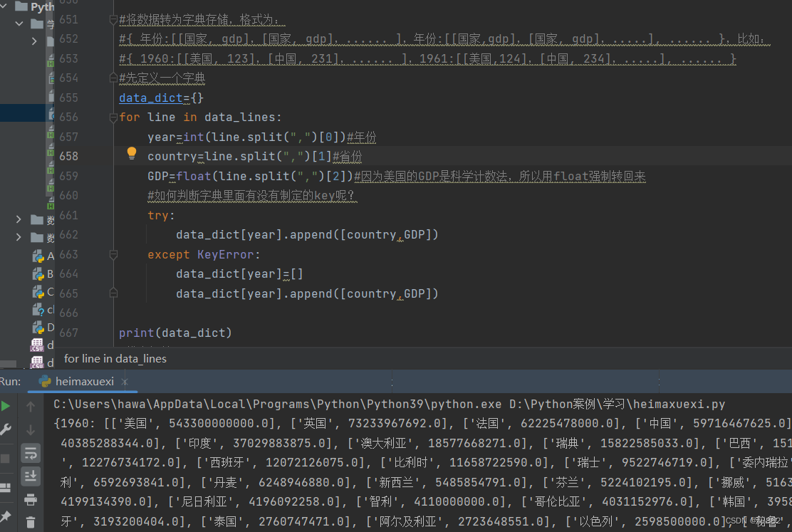Open the Python file starting with C
Image resolution: width=792 pixels, height=532 pixels.
tap(43, 291)
